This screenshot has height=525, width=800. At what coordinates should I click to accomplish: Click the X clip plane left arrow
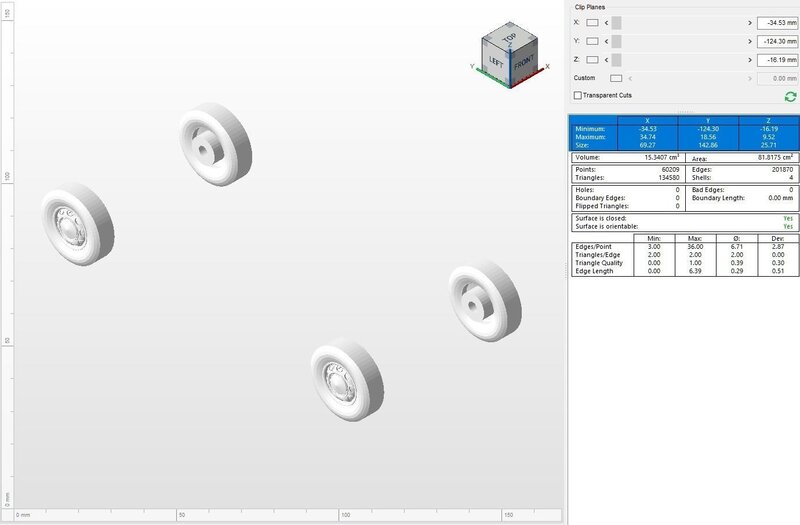605,22
